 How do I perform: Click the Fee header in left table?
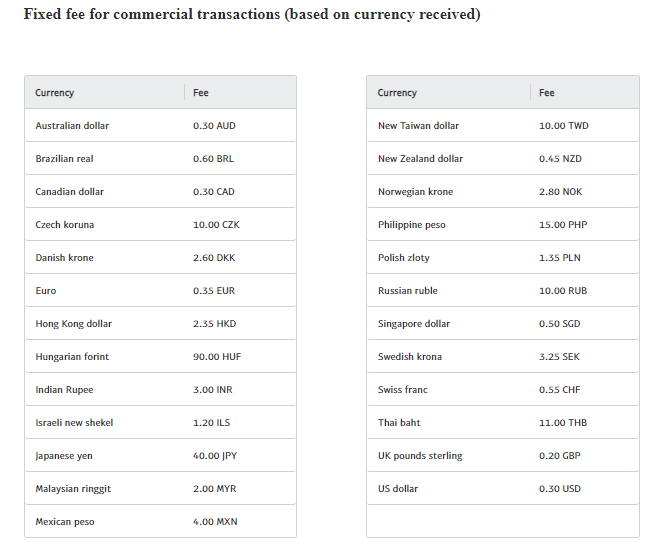click(200, 93)
